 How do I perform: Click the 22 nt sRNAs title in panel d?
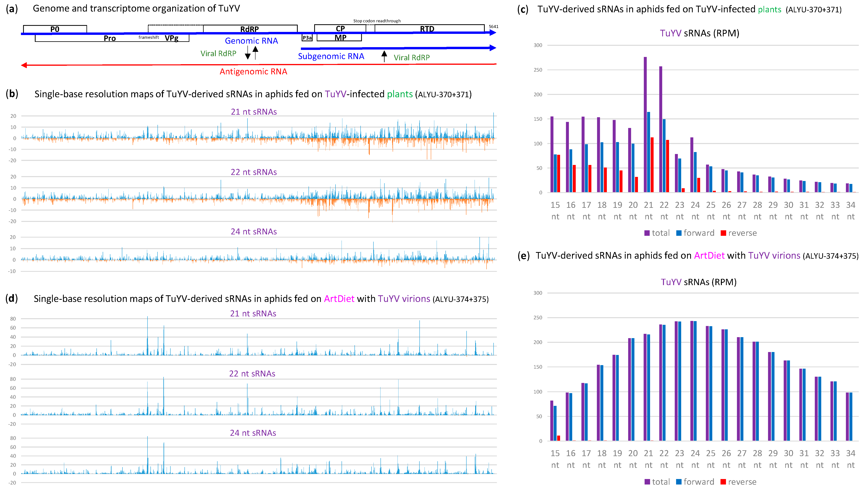pos(252,374)
